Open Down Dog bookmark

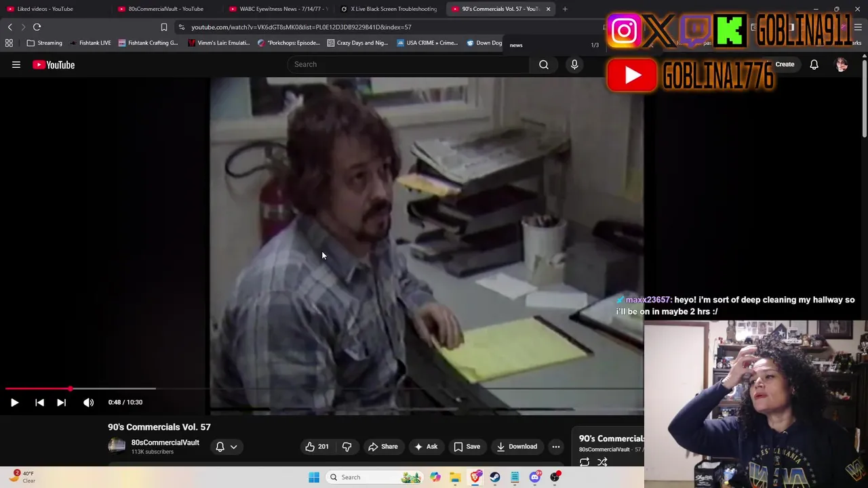[484, 43]
